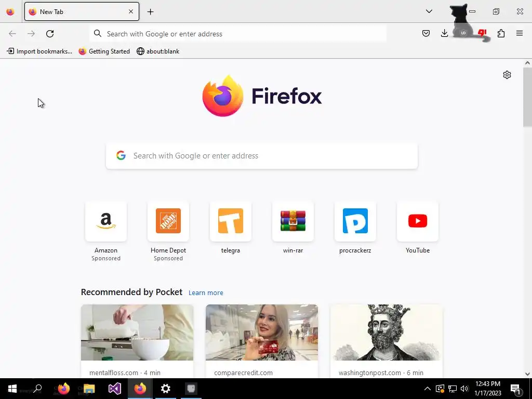The height and width of the screenshot is (399, 532).
Task: Close the New Tab tab
Action: [x=131, y=11]
